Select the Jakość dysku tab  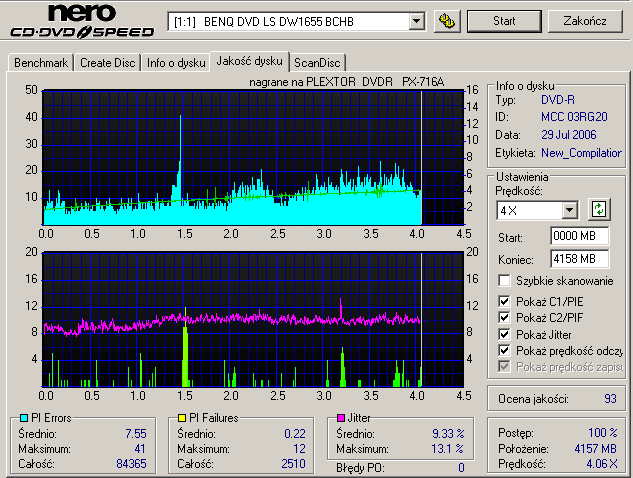[249, 61]
